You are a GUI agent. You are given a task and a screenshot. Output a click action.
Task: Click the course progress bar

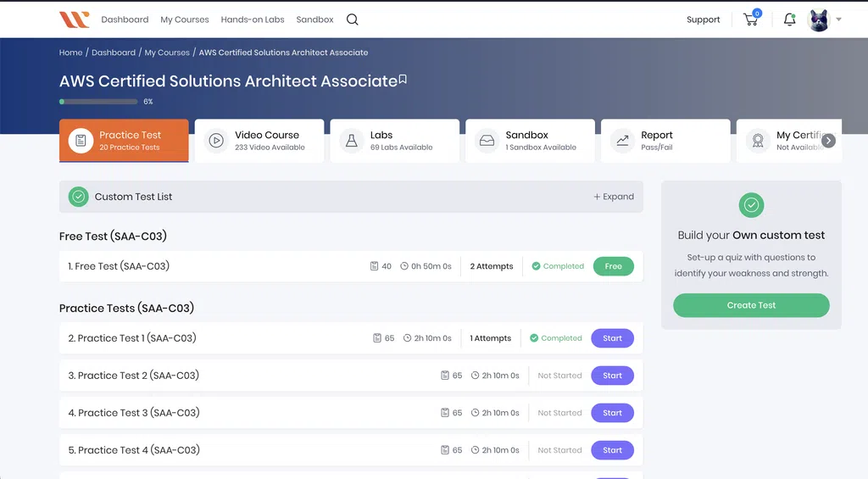tap(98, 102)
